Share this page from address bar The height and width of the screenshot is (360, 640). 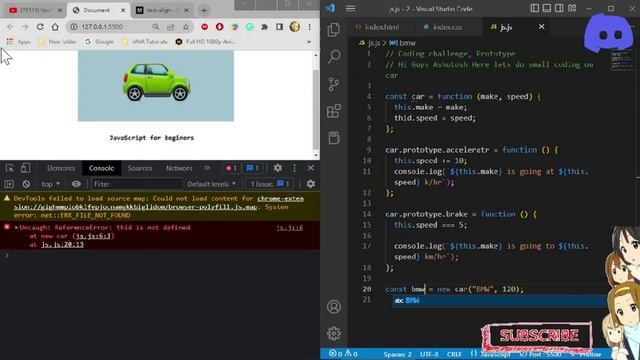point(171,27)
